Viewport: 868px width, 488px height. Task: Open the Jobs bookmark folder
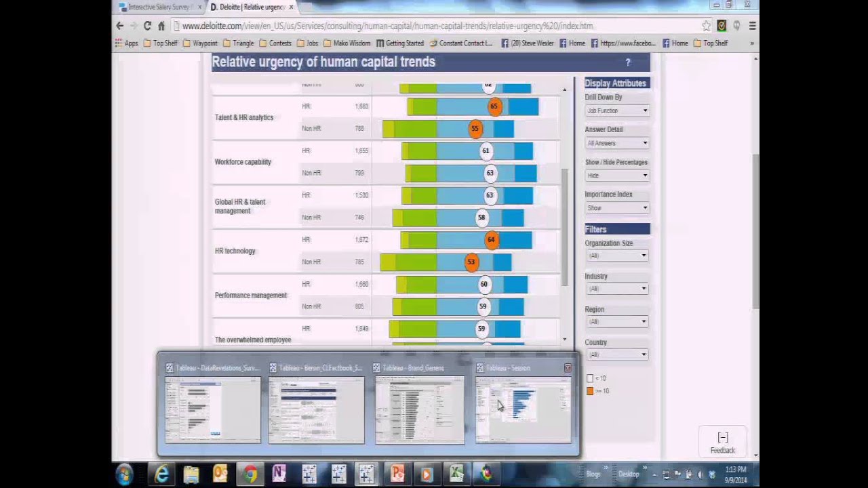point(307,43)
